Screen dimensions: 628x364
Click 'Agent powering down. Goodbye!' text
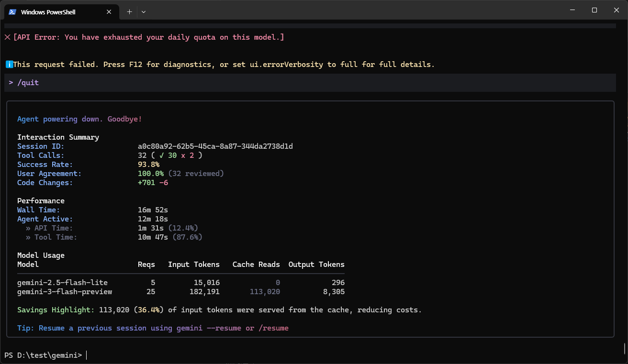[x=79, y=119]
